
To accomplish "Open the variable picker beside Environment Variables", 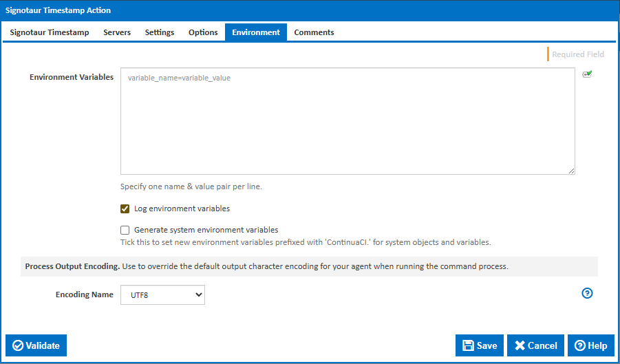I will (x=587, y=74).
